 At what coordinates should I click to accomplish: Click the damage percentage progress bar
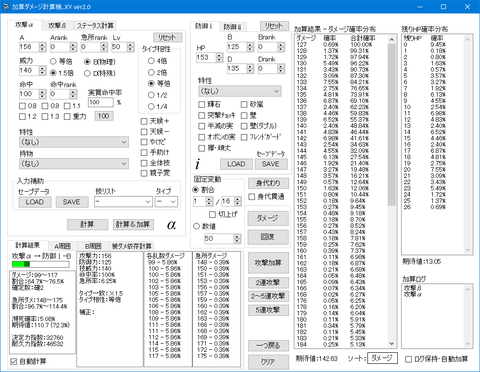[41, 264]
